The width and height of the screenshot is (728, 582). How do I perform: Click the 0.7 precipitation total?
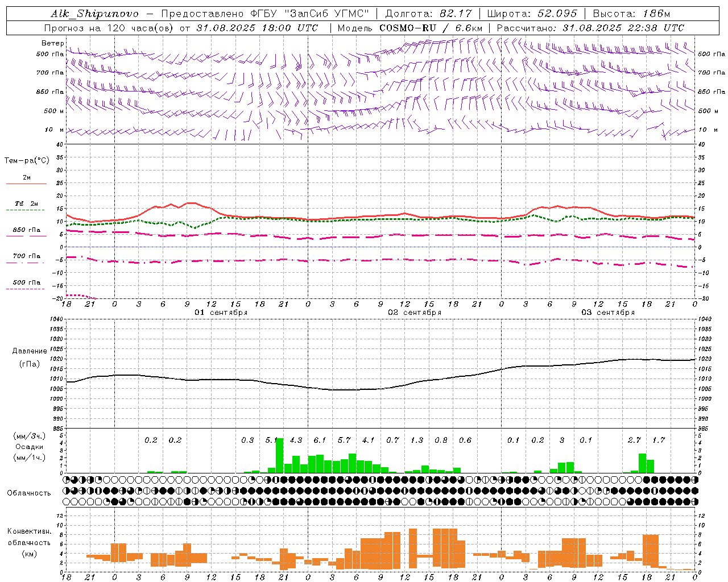coord(392,440)
